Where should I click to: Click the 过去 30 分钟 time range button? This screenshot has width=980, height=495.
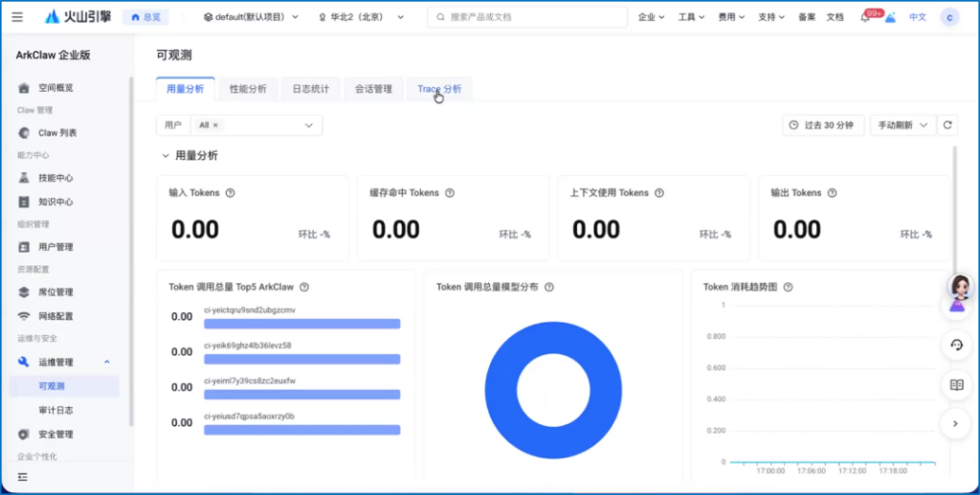(x=824, y=124)
